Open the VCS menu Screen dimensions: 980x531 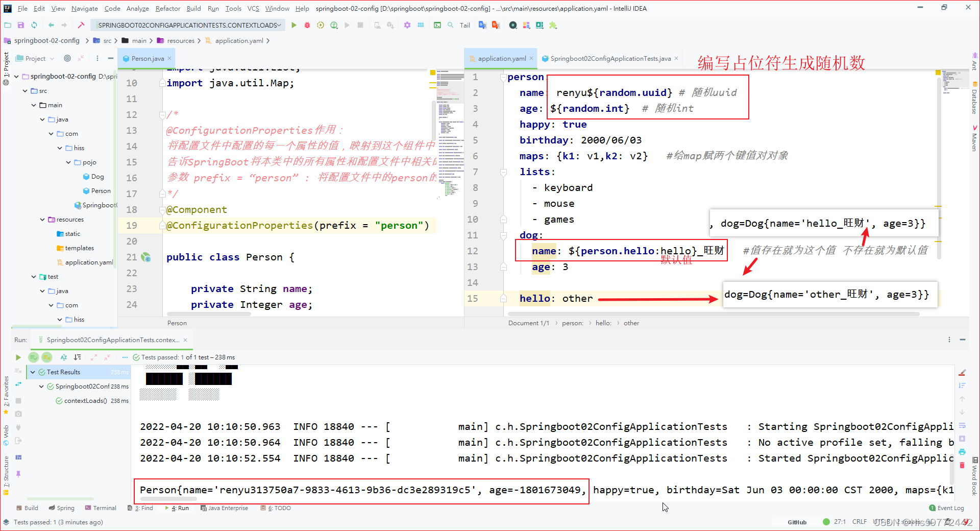[253, 8]
